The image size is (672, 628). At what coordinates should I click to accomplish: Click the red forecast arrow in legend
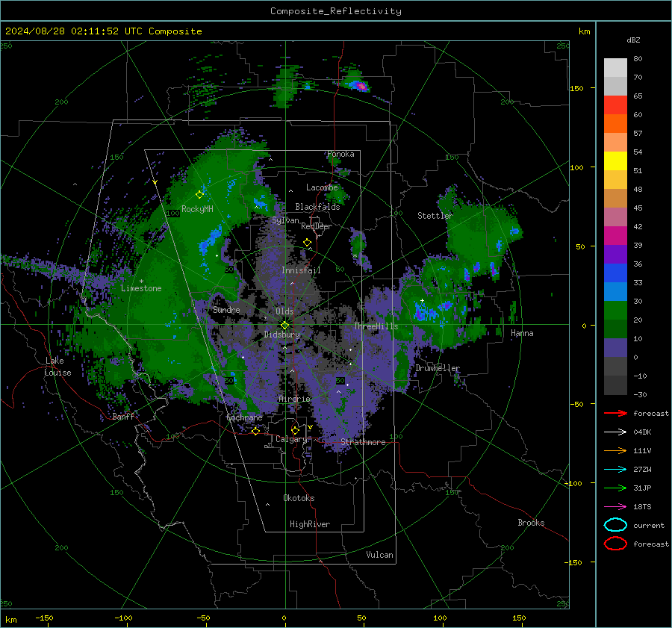point(615,413)
